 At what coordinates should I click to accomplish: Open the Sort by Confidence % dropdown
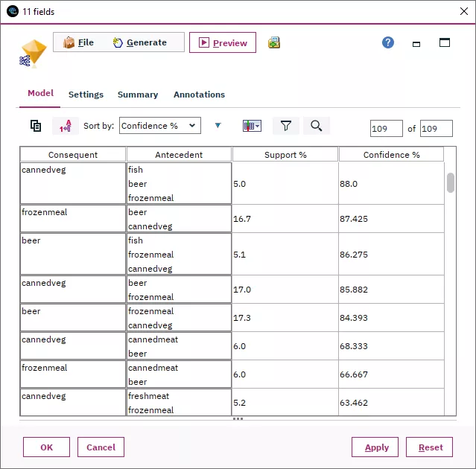159,126
